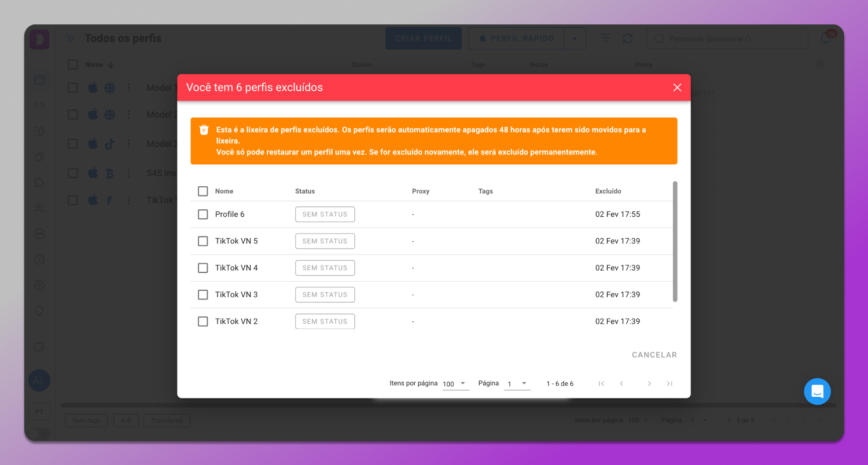868x465 pixels.
Task: Check the select-all box beside Nome
Action: [203, 191]
